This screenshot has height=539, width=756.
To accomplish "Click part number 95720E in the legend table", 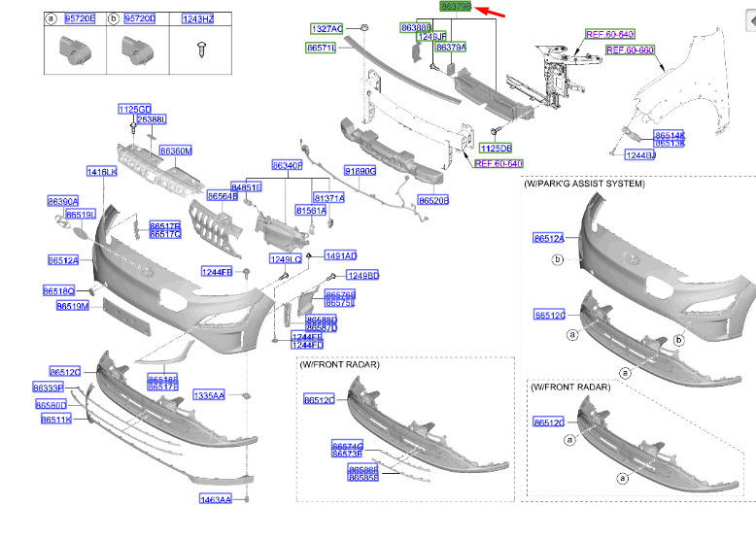I will click(80, 18).
